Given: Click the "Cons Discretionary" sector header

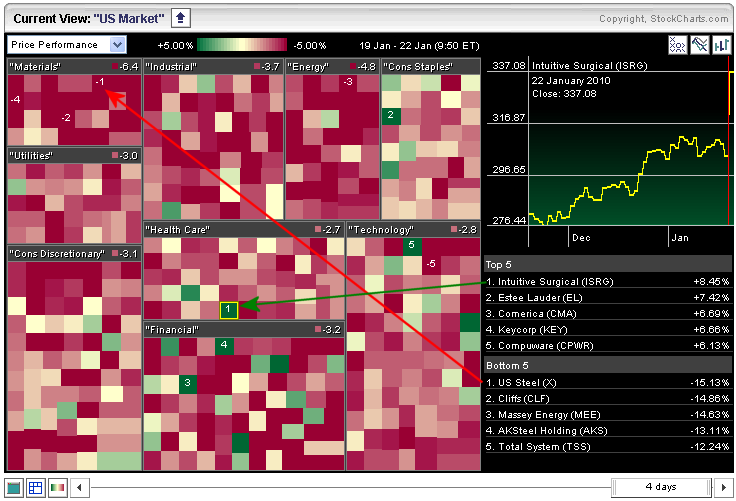Looking at the screenshot, I should point(75,254).
